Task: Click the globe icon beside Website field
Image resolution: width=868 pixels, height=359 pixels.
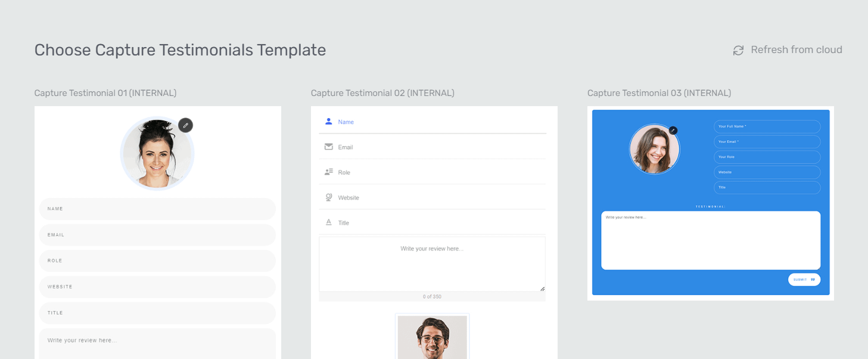Action: click(328, 197)
